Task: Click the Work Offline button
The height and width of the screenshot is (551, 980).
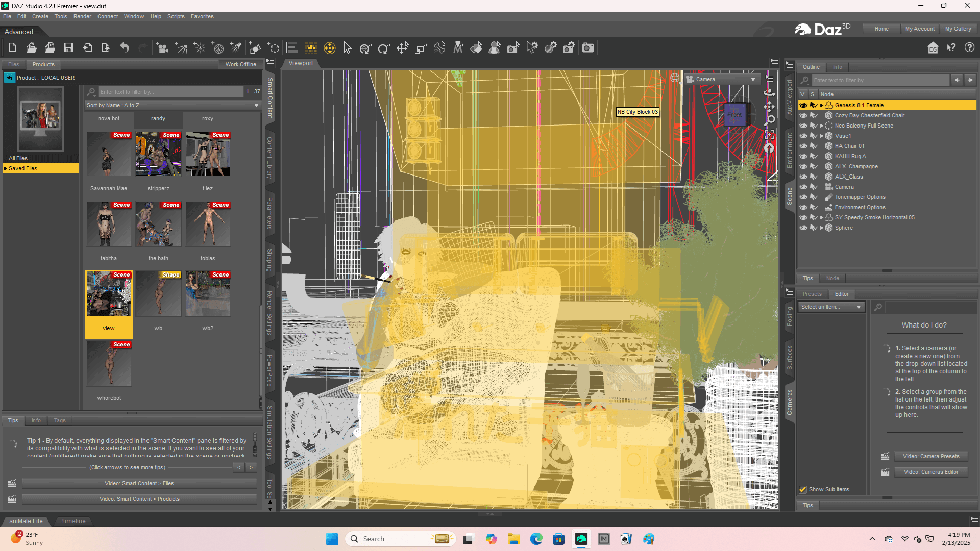Action: point(241,64)
